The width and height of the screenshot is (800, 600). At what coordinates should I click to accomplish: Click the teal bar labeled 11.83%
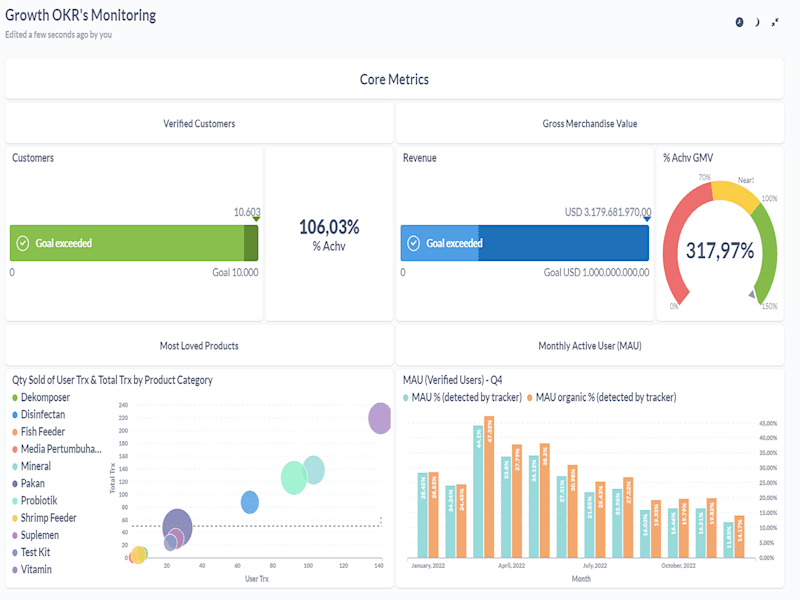[729, 540]
